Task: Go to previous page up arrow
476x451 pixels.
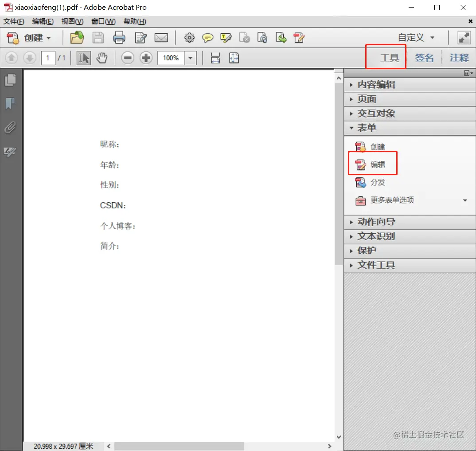Action: coord(12,58)
